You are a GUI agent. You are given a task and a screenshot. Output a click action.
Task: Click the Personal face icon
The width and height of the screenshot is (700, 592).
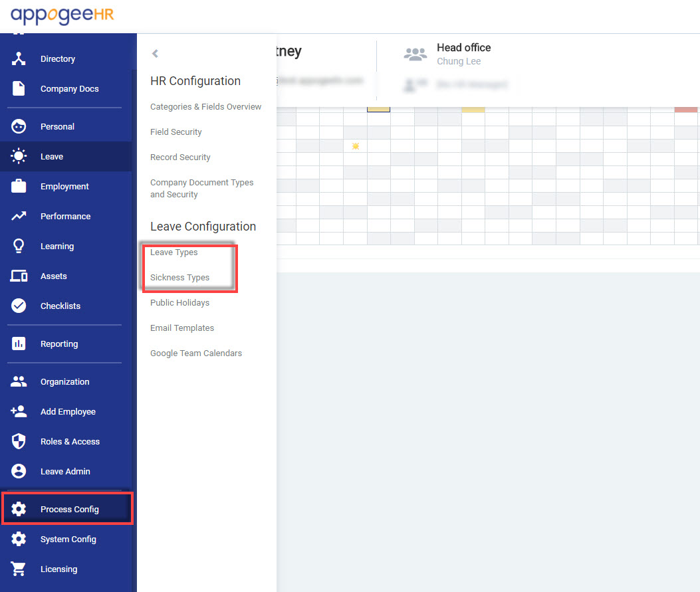(19, 126)
